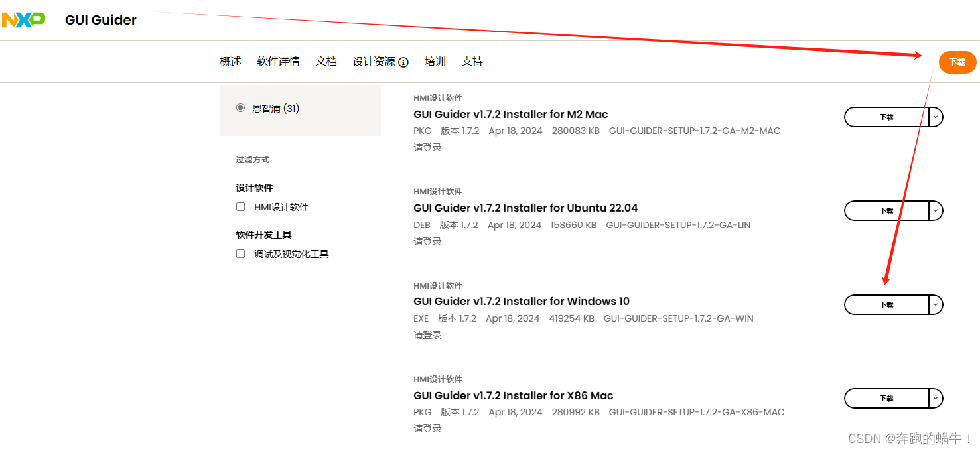
Task: Open the design resources info icon
Action: pos(403,62)
